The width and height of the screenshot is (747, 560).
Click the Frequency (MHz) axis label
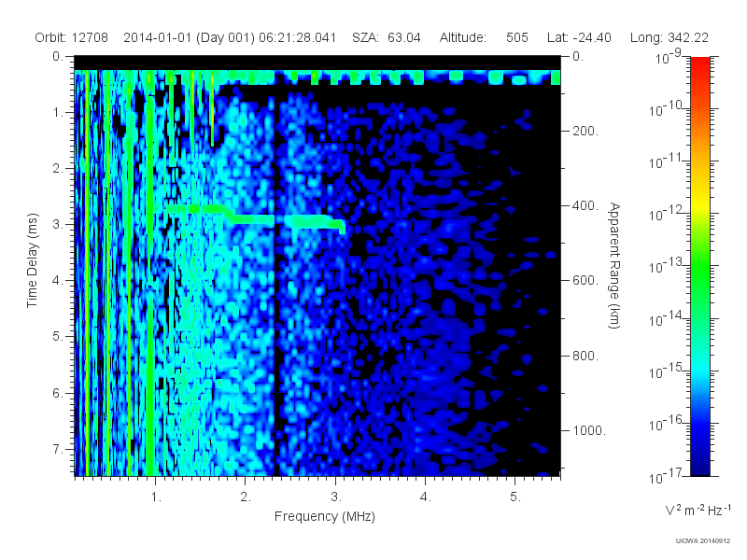325,516
